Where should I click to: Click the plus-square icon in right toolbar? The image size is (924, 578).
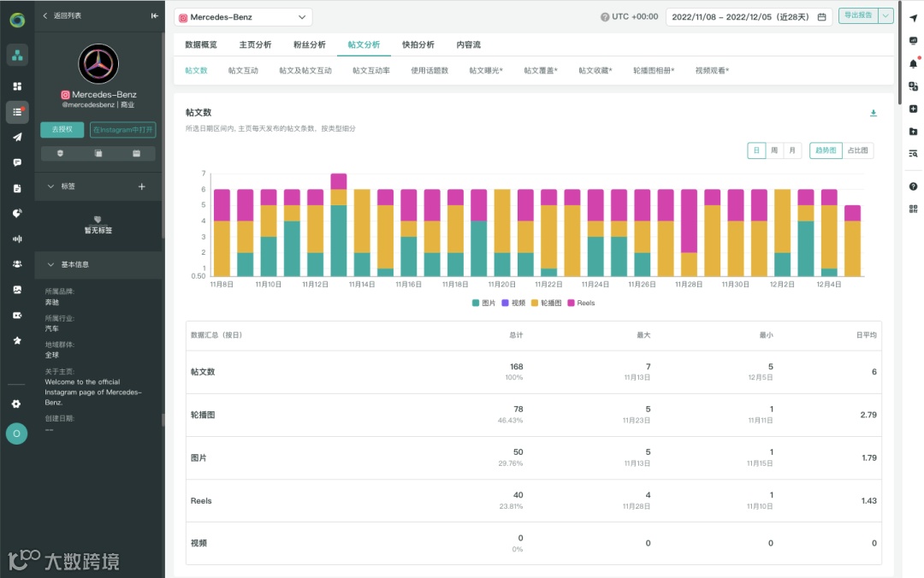click(x=913, y=109)
